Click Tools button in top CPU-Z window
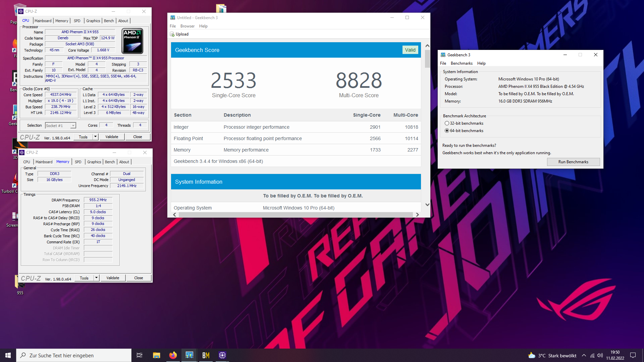 coord(83,137)
